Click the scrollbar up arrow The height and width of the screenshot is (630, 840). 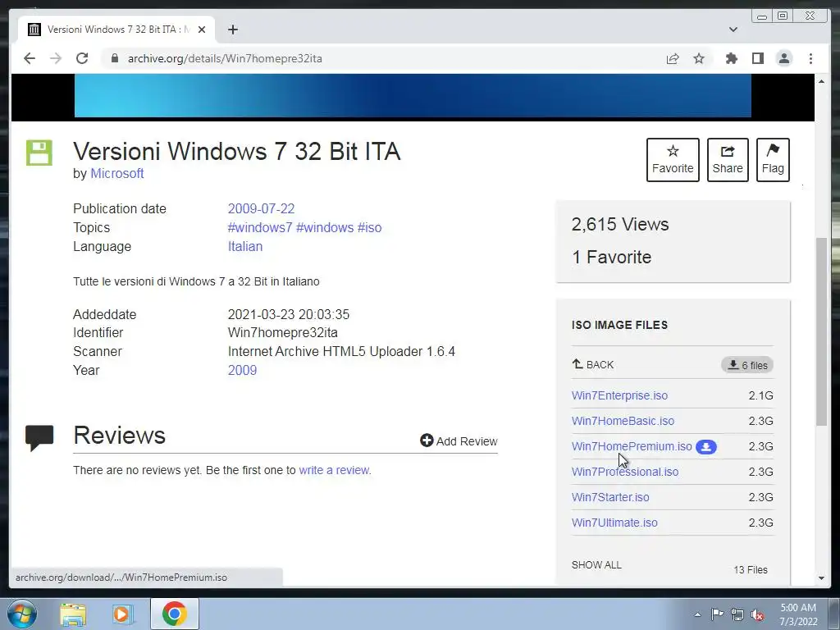click(x=821, y=81)
